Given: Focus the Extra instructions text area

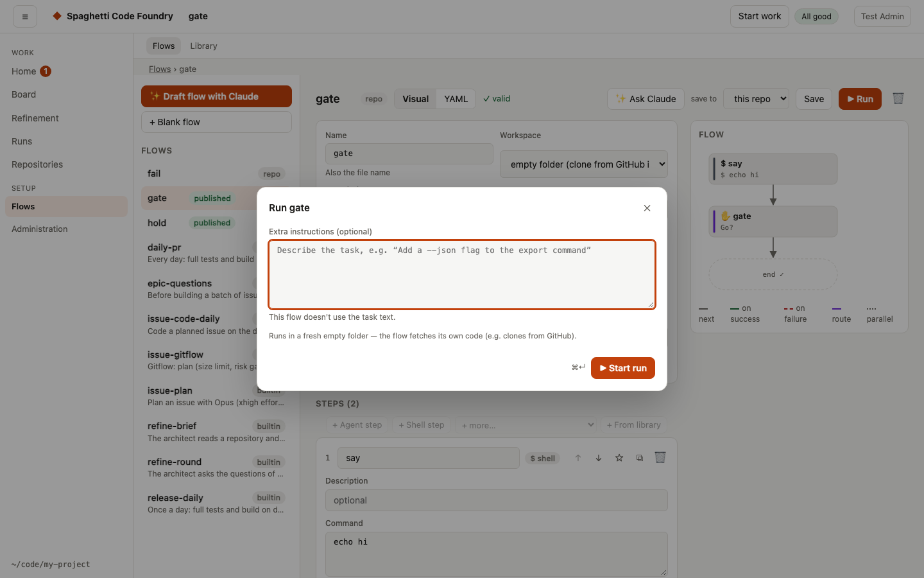Looking at the screenshot, I should (x=462, y=274).
